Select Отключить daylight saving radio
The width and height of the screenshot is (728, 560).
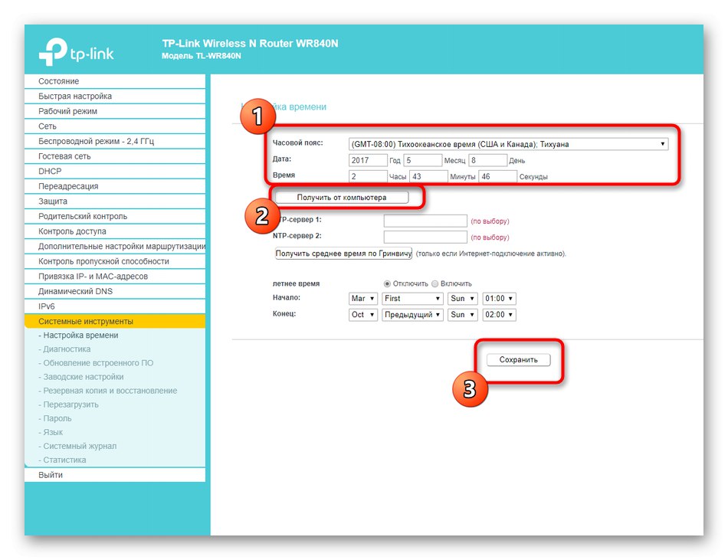point(387,283)
